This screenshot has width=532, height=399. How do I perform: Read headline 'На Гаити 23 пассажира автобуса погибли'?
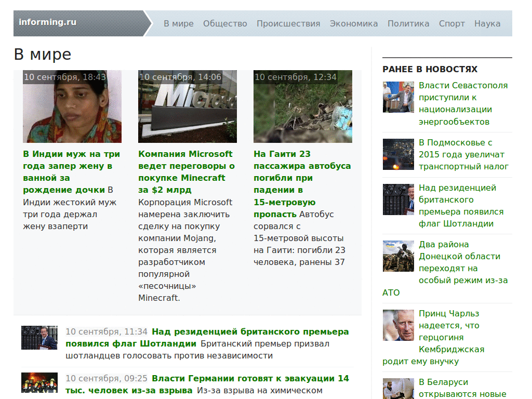click(302, 184)
